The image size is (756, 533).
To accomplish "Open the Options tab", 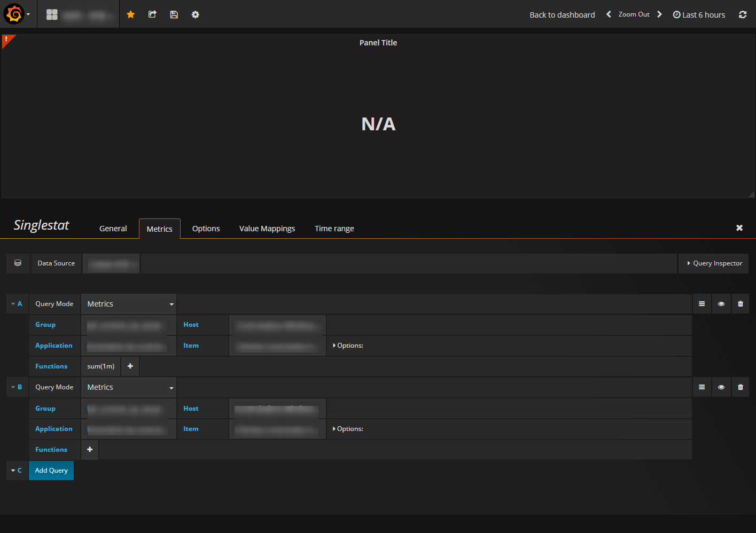I will [206, 229].
